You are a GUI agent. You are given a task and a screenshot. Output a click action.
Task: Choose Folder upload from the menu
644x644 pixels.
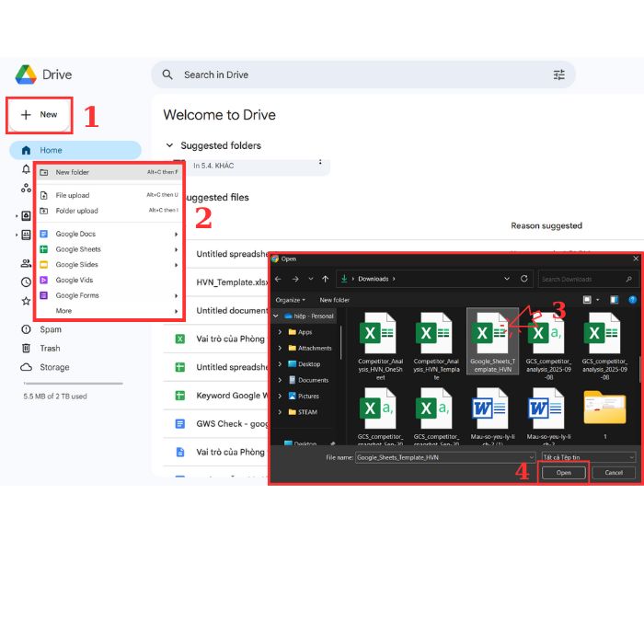tap(109, 211)
